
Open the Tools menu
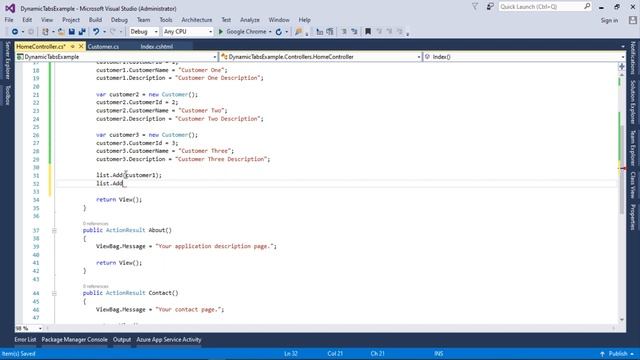pyautogui.click(x=166, y=20)
